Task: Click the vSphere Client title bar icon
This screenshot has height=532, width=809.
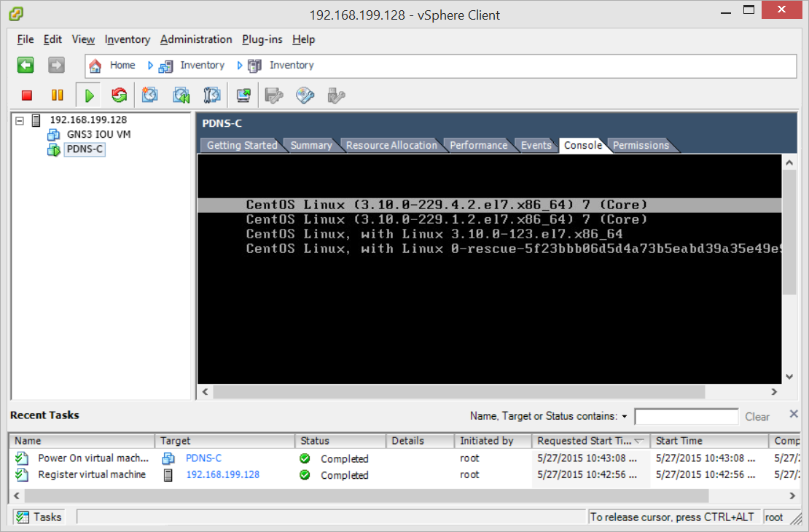Action: click(x=16, y=14)
